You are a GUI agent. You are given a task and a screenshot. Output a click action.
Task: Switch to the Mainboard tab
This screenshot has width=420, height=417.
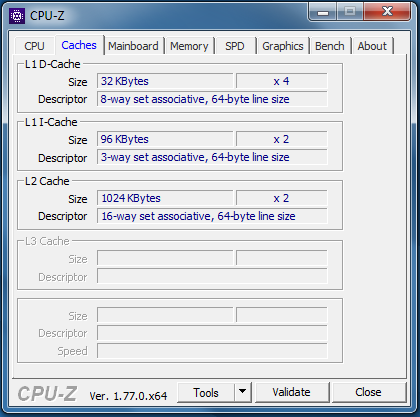coord(134,46)
